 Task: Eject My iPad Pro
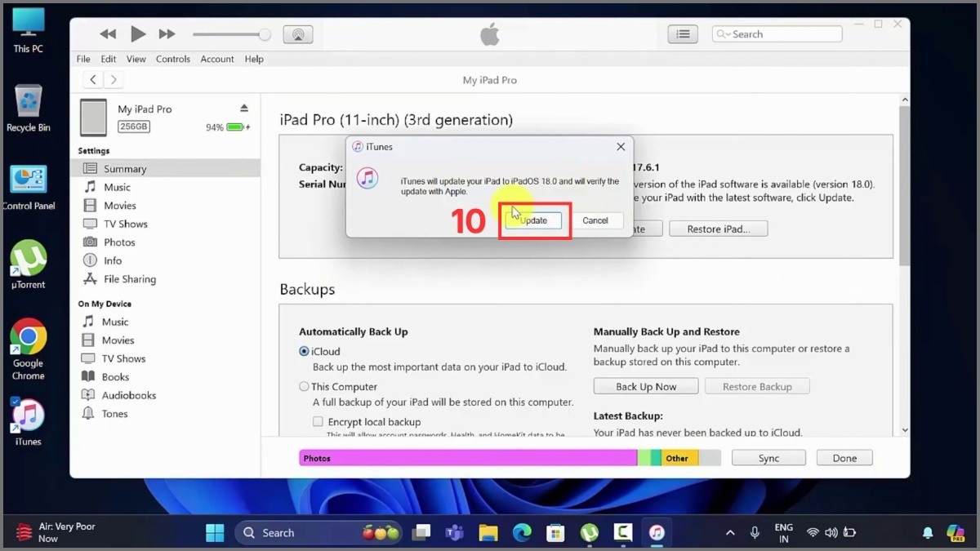pyautogui.click(x=243, y=109)
